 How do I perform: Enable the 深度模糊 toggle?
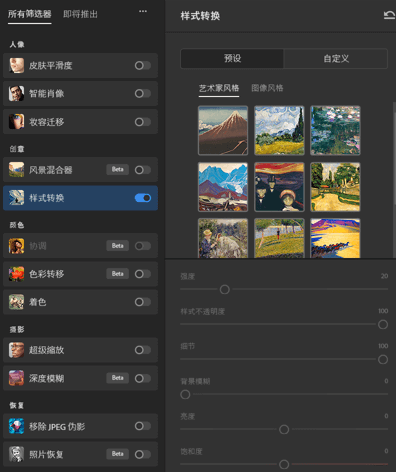click(x=143, y=378)
